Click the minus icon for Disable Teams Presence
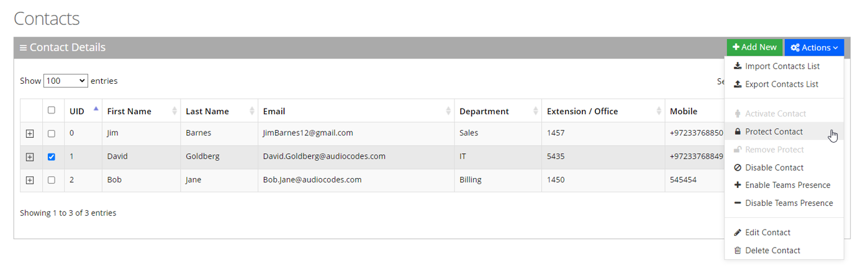Screen dimensions: 868x268 738,203
